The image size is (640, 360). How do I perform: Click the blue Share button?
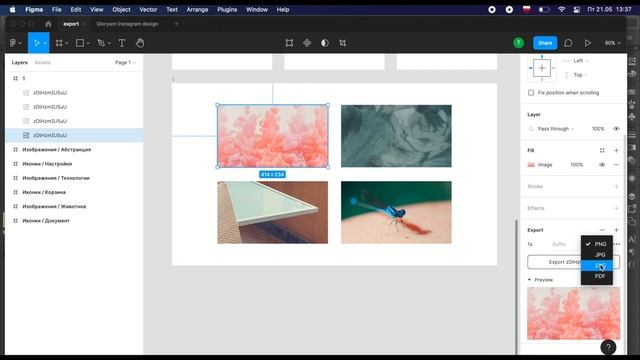(545, 43)
